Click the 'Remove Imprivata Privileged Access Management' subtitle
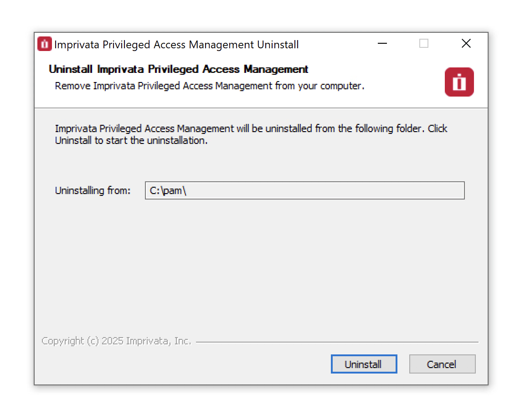Screen dimensions: 515x420 pyautogui.click(x=209, y=86)
